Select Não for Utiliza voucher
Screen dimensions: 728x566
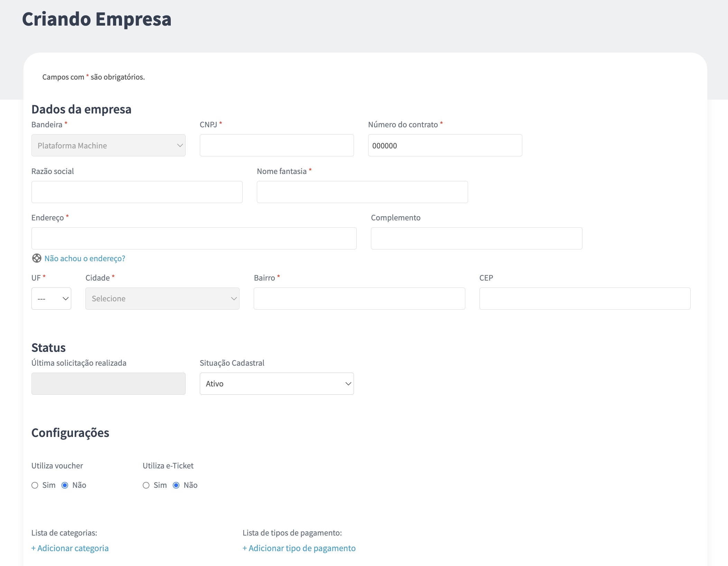[x=65, y=485]
